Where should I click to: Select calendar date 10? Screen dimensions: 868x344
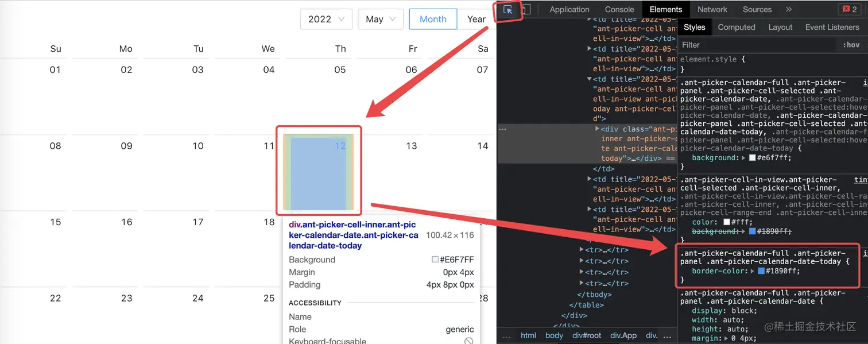coord(197,146)
